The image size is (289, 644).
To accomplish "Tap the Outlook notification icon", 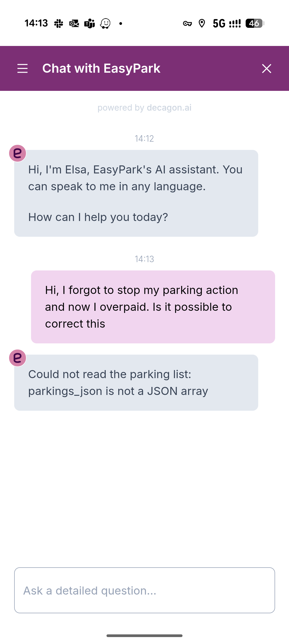I will [74, 24].
